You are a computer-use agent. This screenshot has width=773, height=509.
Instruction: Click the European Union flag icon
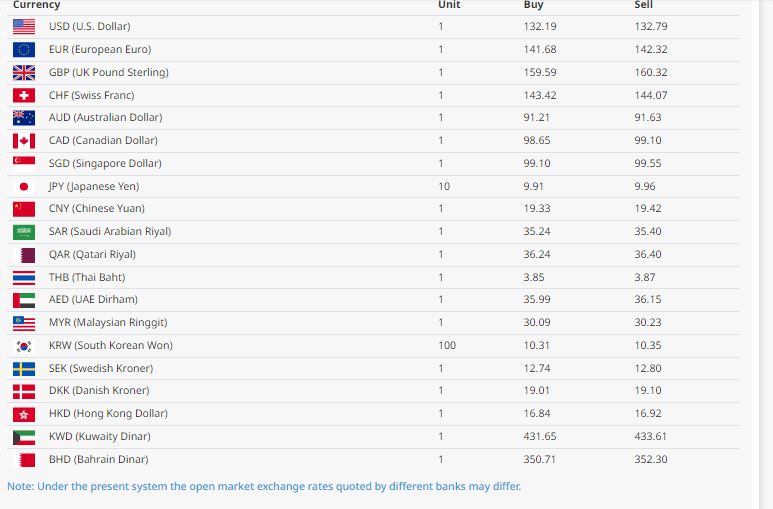[24, 49]
